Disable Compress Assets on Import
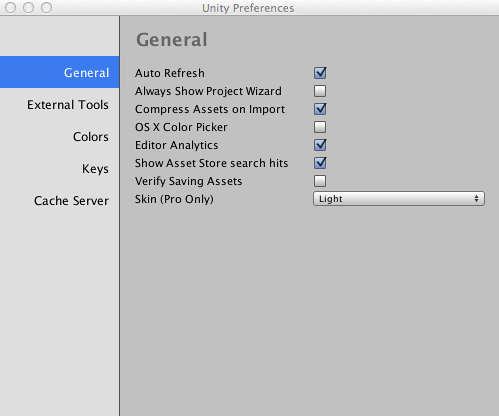This screenshot has height=416, width=499. [320, 109]
